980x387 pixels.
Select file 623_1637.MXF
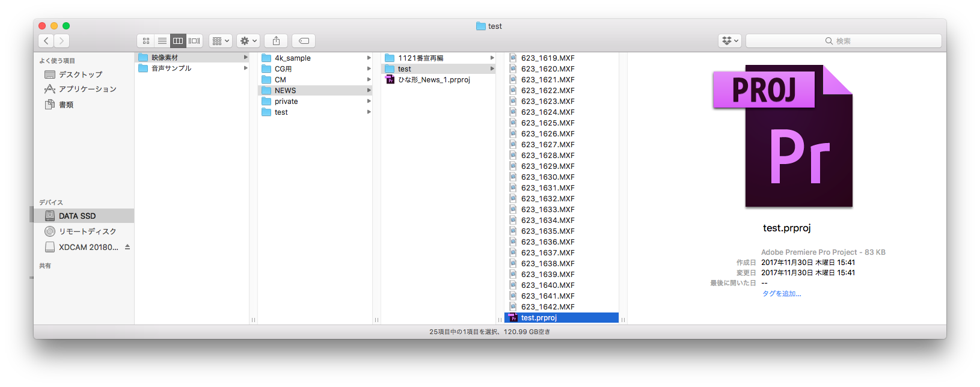562,253
